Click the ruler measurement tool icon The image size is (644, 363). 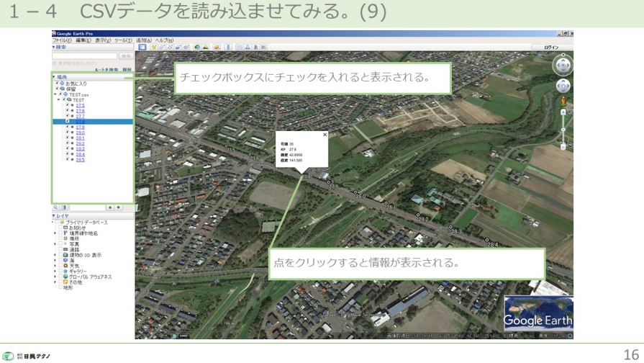click(229, 47)
